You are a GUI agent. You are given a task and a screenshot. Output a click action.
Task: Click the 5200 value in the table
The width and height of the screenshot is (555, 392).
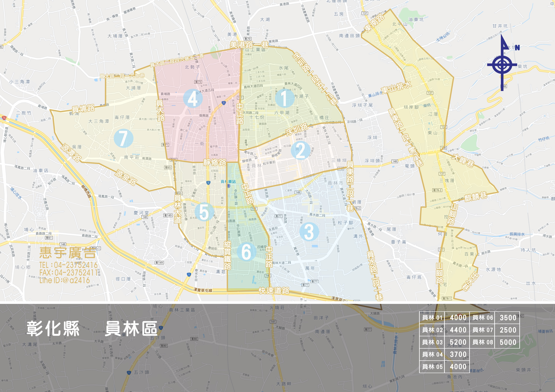458,342
